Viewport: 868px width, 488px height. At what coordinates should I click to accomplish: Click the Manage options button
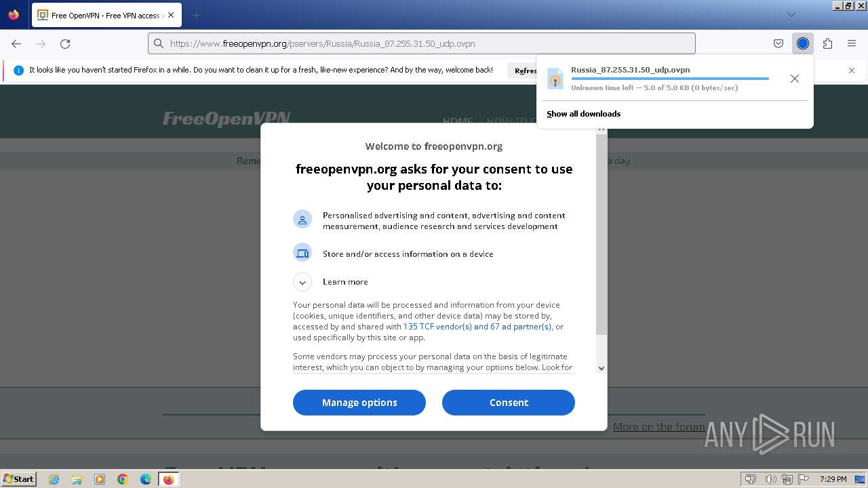tap(359, 403)
